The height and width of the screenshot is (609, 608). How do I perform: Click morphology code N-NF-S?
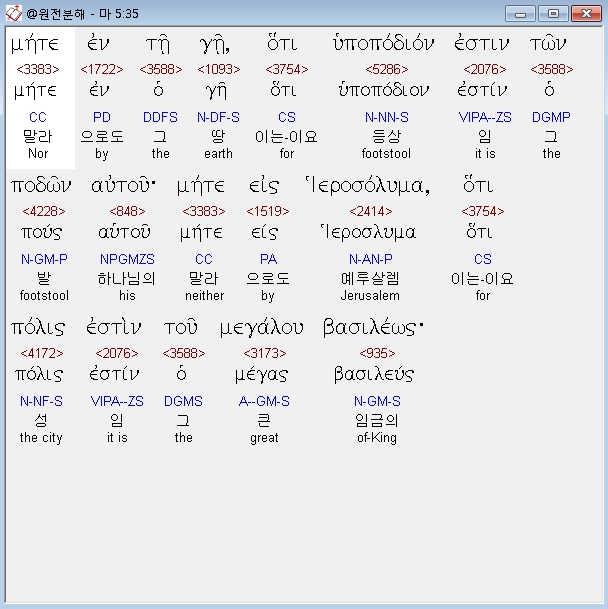[x=41, y=401]
